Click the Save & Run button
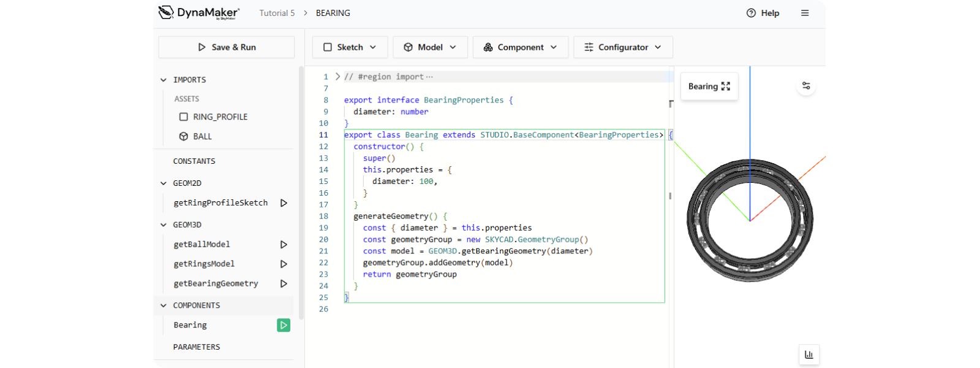This screenshot has height=368, width=980. click(x=227, y=47)
